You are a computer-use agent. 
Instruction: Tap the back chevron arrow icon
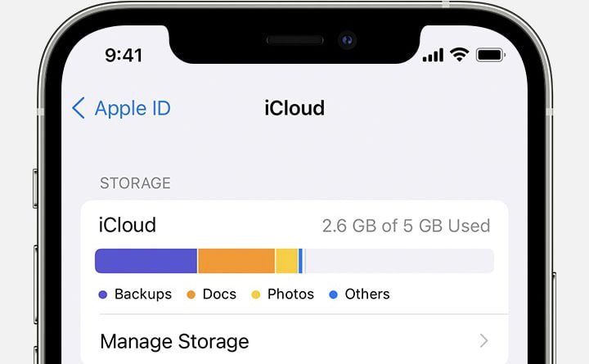(x=79, y=108)
